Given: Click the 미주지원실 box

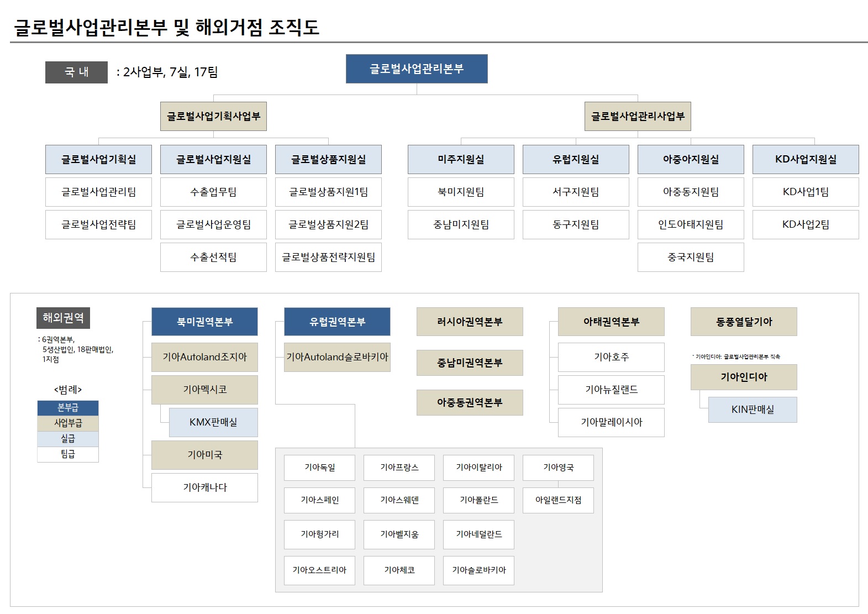Looking at the screenshot, I should click(x=461, y=159).
